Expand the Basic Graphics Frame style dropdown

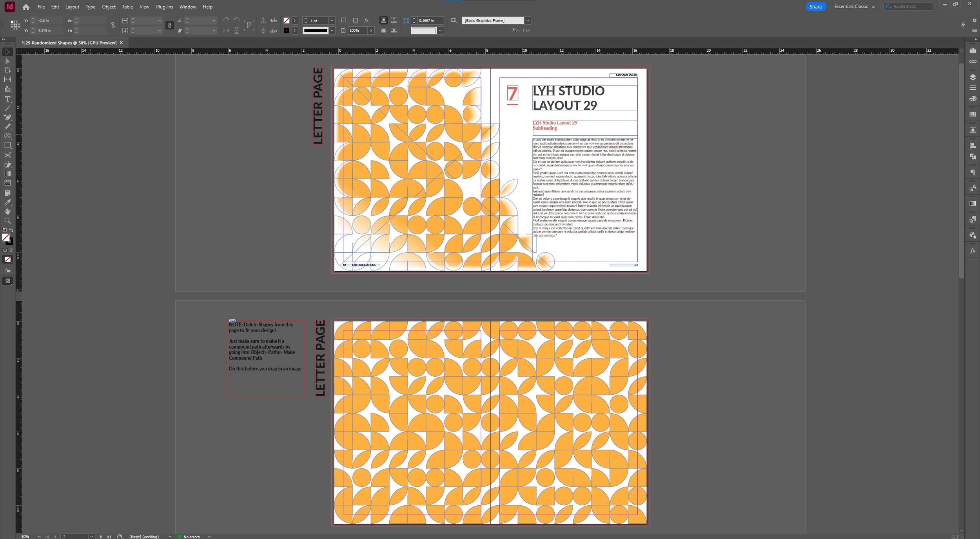click(528, 20)
